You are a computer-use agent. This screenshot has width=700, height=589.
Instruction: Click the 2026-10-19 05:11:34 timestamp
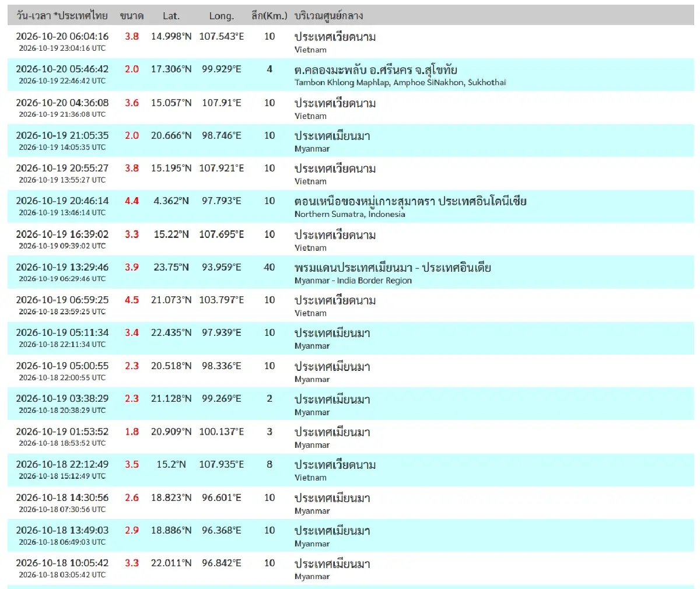pyautogui.click(x=62, y=332)
